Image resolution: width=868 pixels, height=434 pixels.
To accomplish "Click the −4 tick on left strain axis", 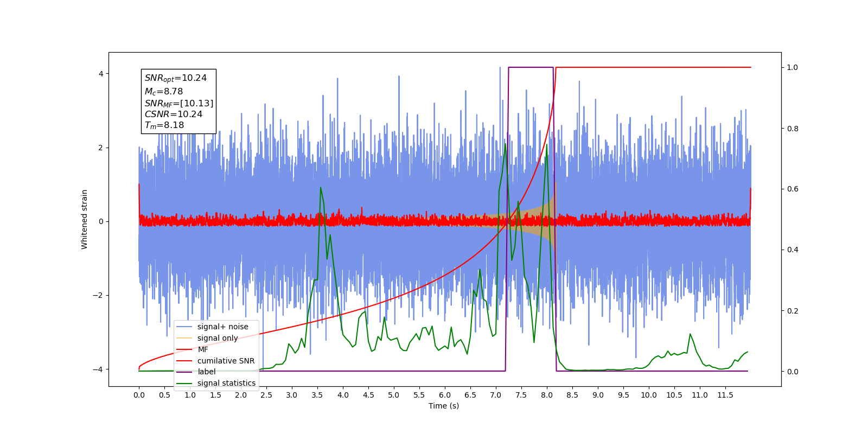I will [x=99, y=369].
